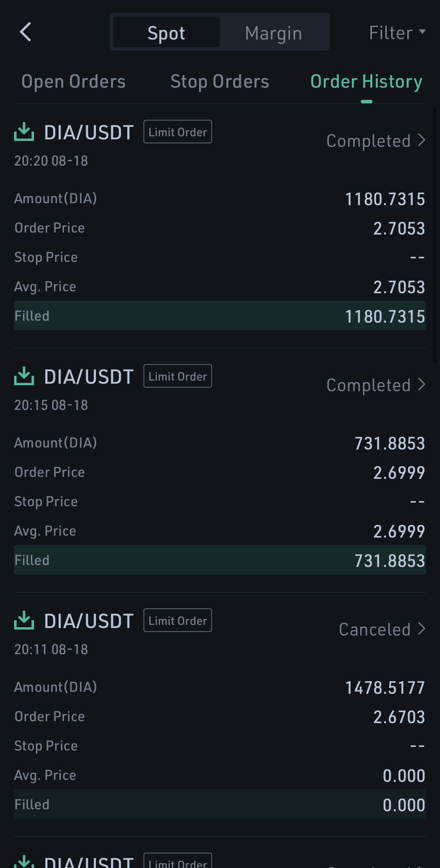Expand Completed details for 20:15 order

coord(375,385)
